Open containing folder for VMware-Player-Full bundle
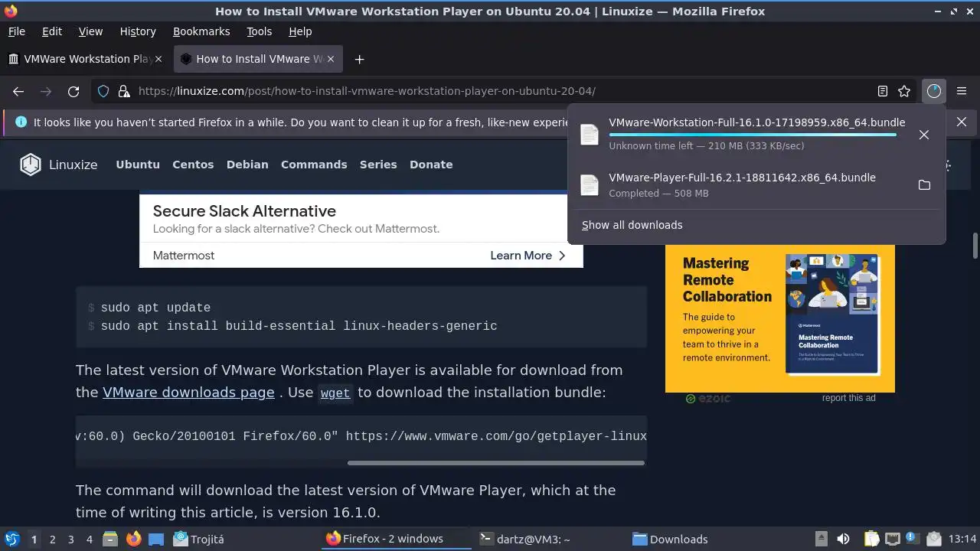Viewport: 980px width, 551px height. 924,185
